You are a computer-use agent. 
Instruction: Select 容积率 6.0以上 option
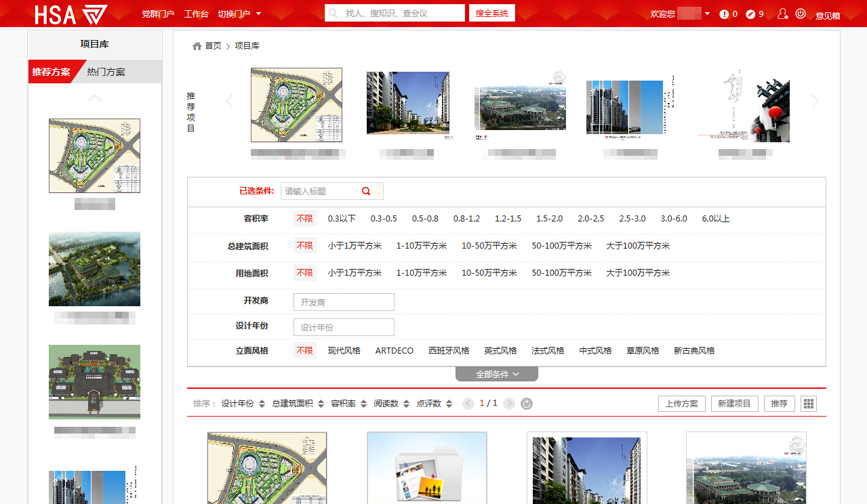(716, 219)
